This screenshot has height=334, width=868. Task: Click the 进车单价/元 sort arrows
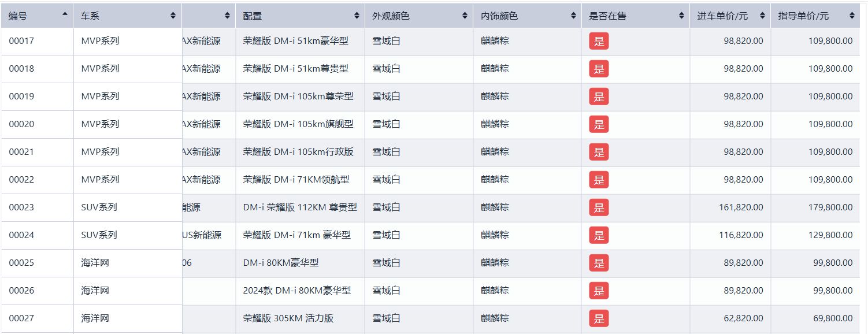tap(762, 16)
